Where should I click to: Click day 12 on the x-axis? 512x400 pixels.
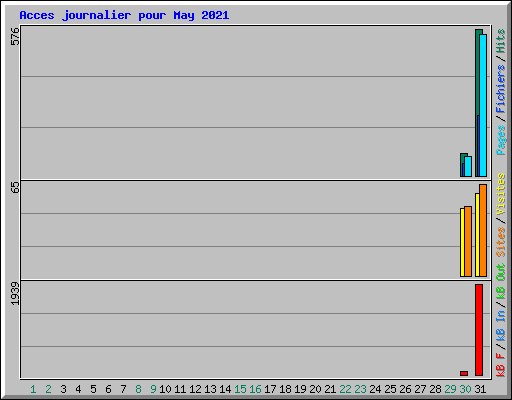(x=195, y=389)
